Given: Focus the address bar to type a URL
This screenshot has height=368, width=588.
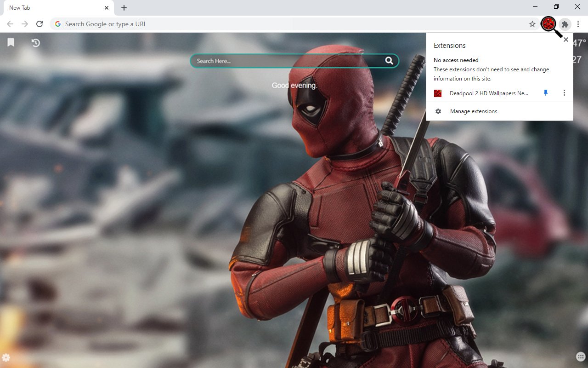Looking at the screenshot, I should point(294,24).
